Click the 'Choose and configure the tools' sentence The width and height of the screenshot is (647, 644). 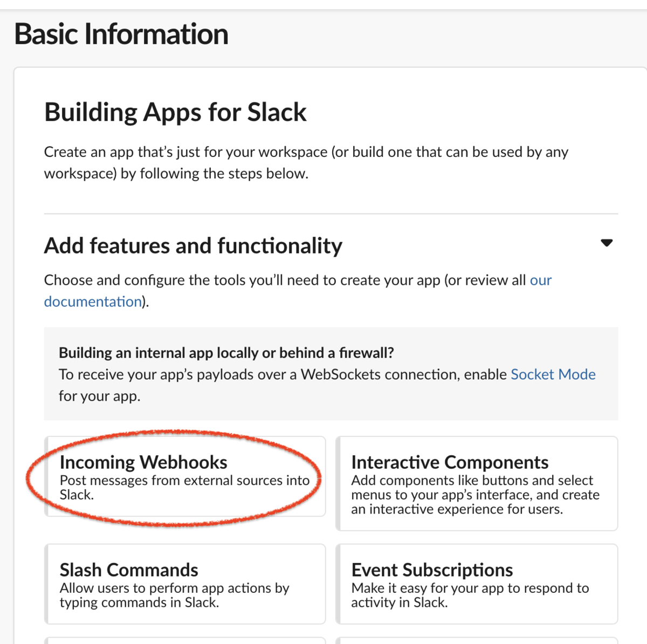coord(285,280)
